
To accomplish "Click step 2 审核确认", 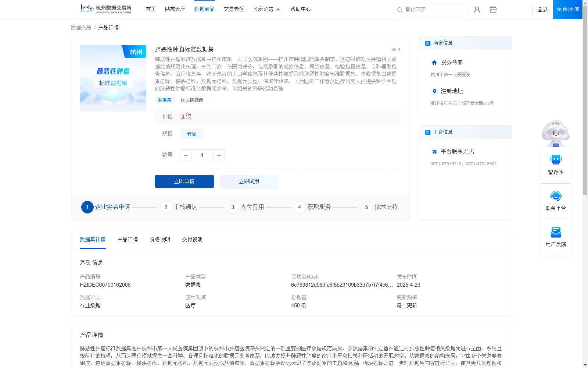I will point(179,207).
